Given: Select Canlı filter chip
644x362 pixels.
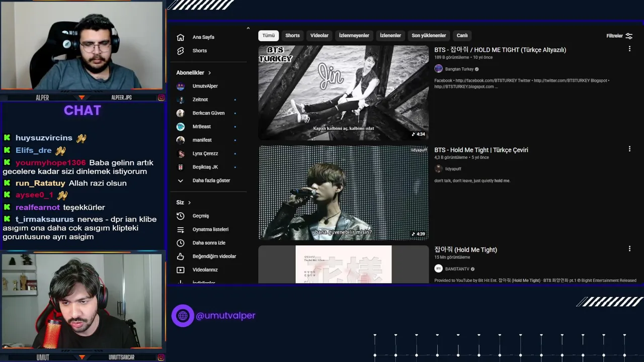Looking at the screenshot, I should [462, 36].
